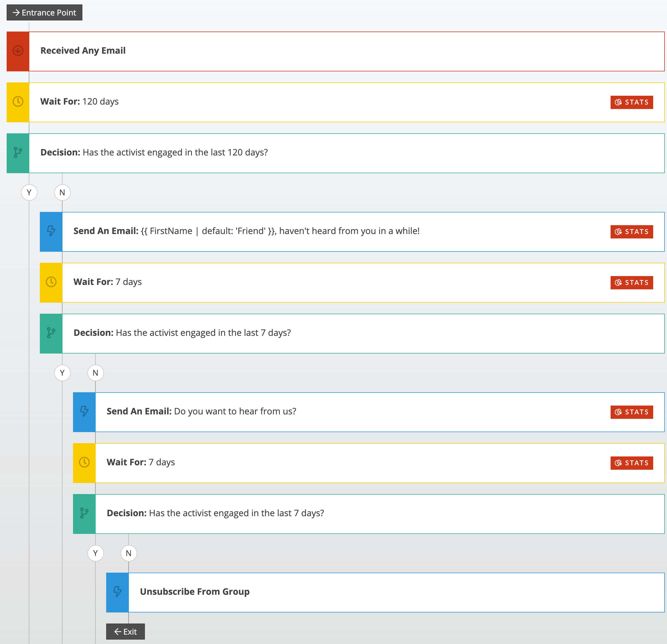Screen dimensions: 667x644
Task: Open the Received Any Email step
Action: tap(335, 51)
